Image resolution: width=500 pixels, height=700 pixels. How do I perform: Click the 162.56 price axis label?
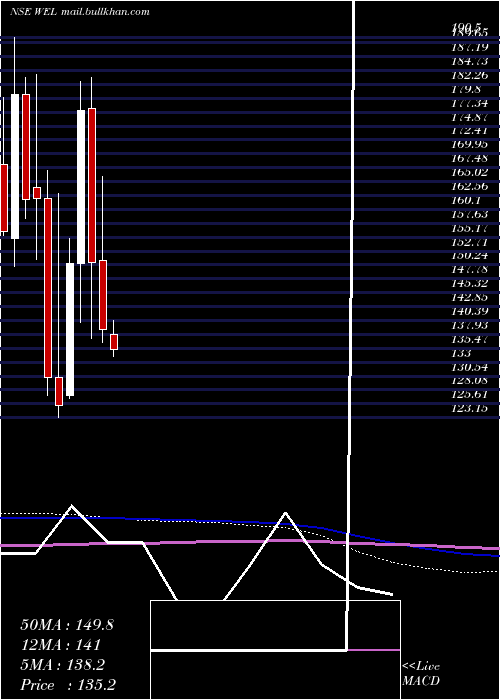469,186
